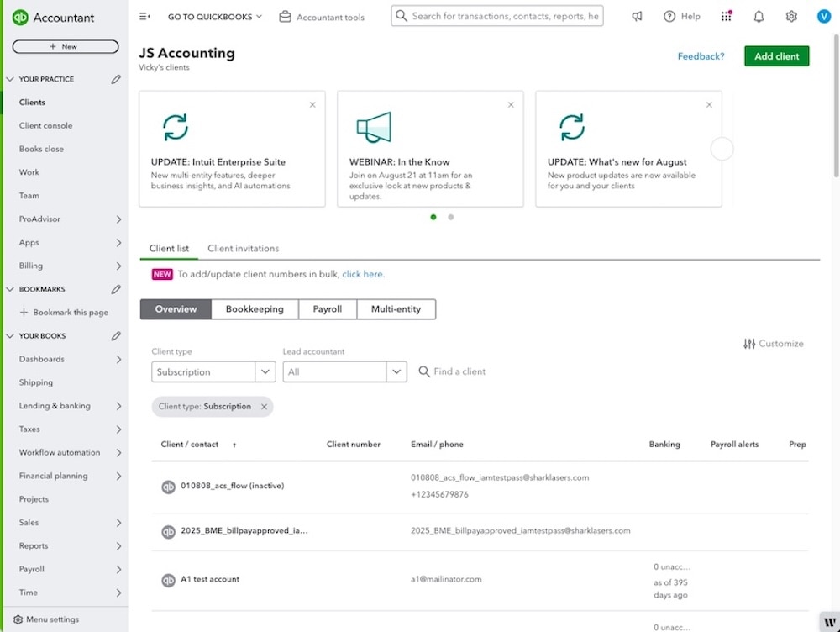This screenshot has width=840, height=632.
Task: Click the Add client button
Action: click(775, 55)
